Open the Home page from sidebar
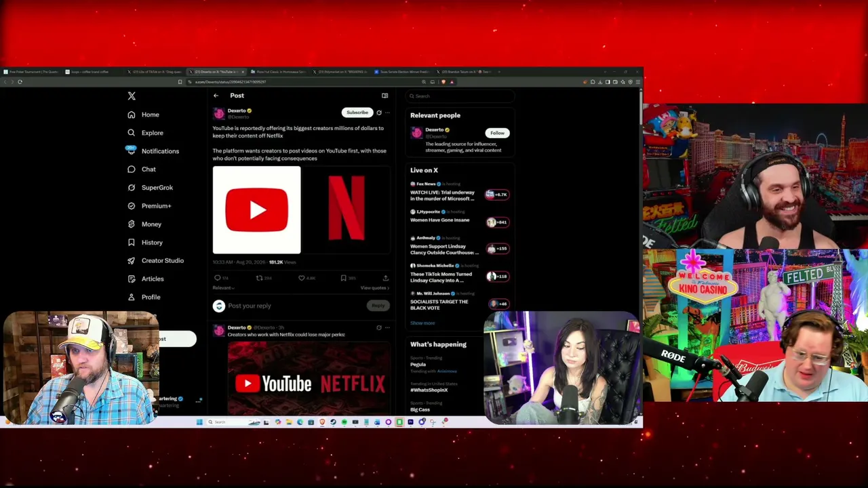Screen dimensions: 868x488 tap(144, 115)
